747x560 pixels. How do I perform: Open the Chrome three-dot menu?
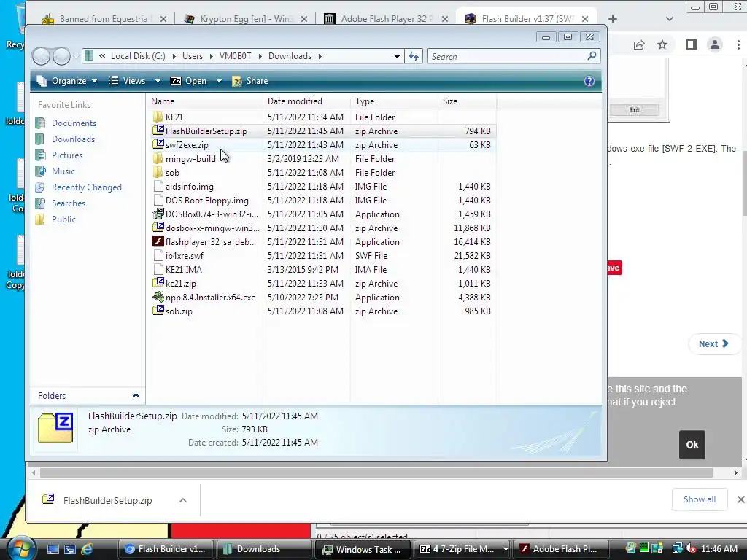[x=738, y=44]
